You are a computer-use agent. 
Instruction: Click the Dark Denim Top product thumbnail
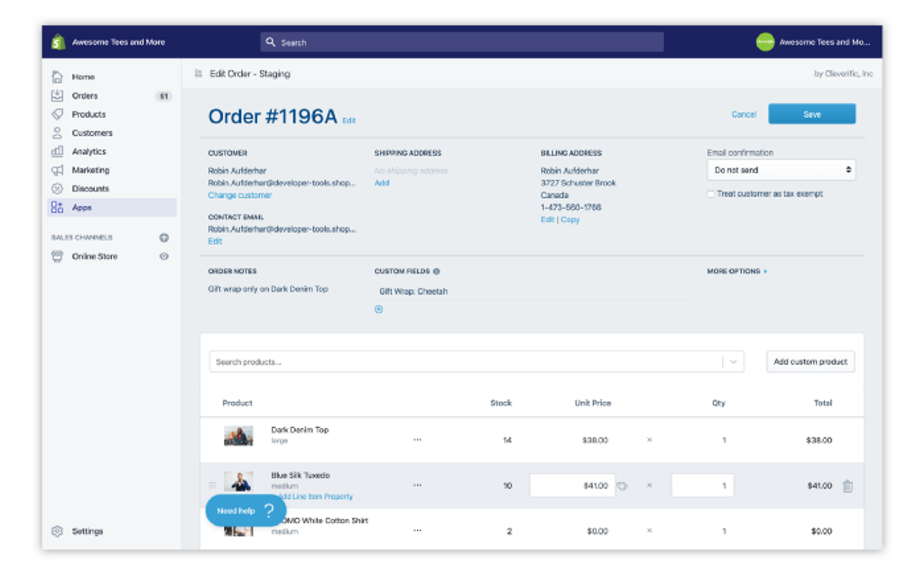[x=238, y=435]
